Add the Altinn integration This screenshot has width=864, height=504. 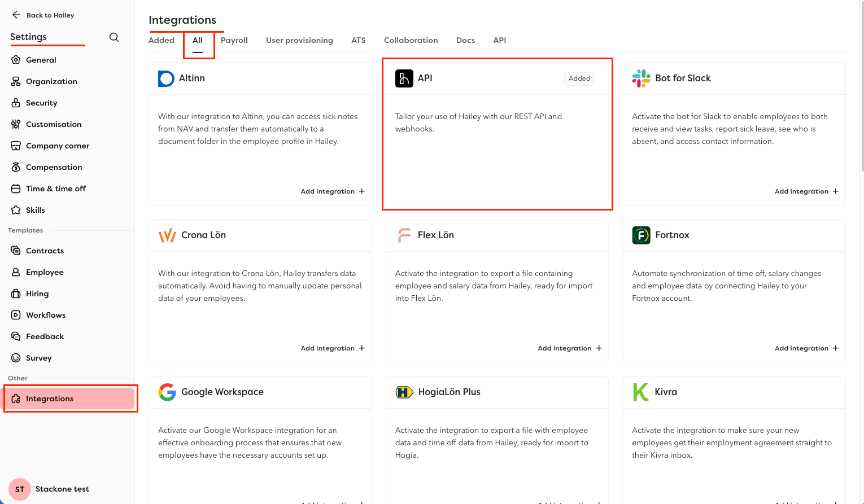coord(333,191)
